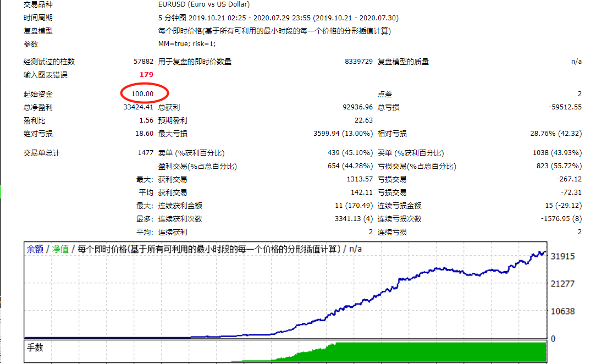Click the 手数 label in volume panel
This screenshot has width=607, height=364.
coord(35,348)
